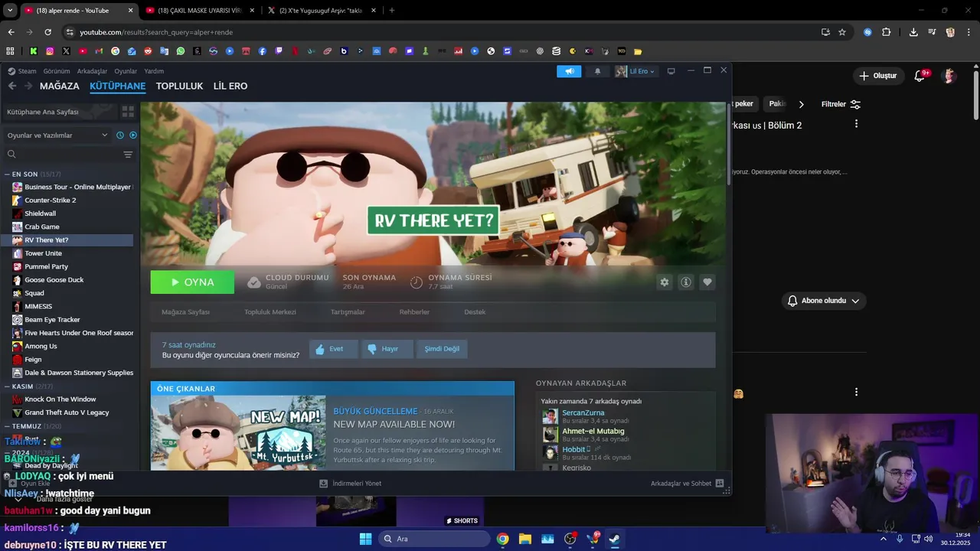Select Business Tour - Online Multiplayer in library

[x=72, y=187]
